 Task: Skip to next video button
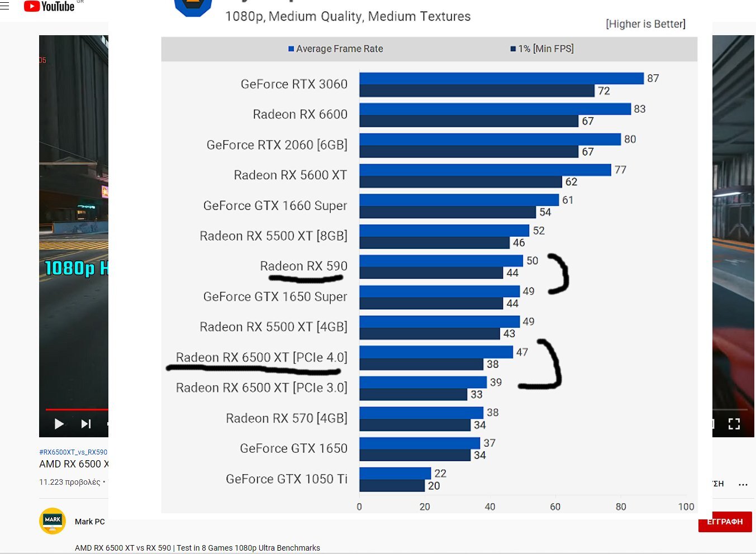(86, 424)
